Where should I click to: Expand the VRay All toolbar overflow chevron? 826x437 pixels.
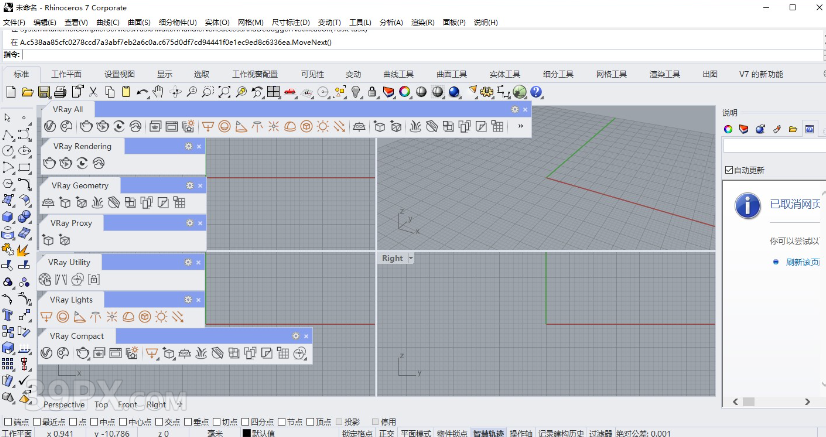coord(520,126)
